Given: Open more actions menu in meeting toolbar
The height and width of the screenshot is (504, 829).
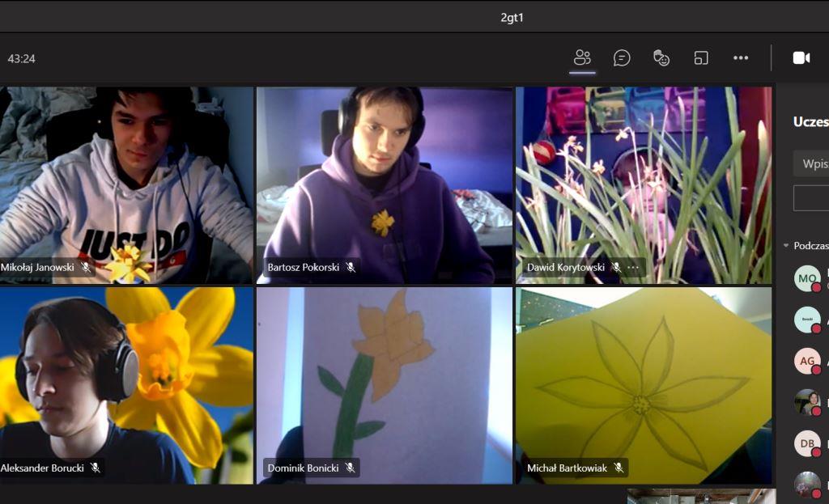Looking at the screenshot, I should pyautogui.click(x=741, y=57).
